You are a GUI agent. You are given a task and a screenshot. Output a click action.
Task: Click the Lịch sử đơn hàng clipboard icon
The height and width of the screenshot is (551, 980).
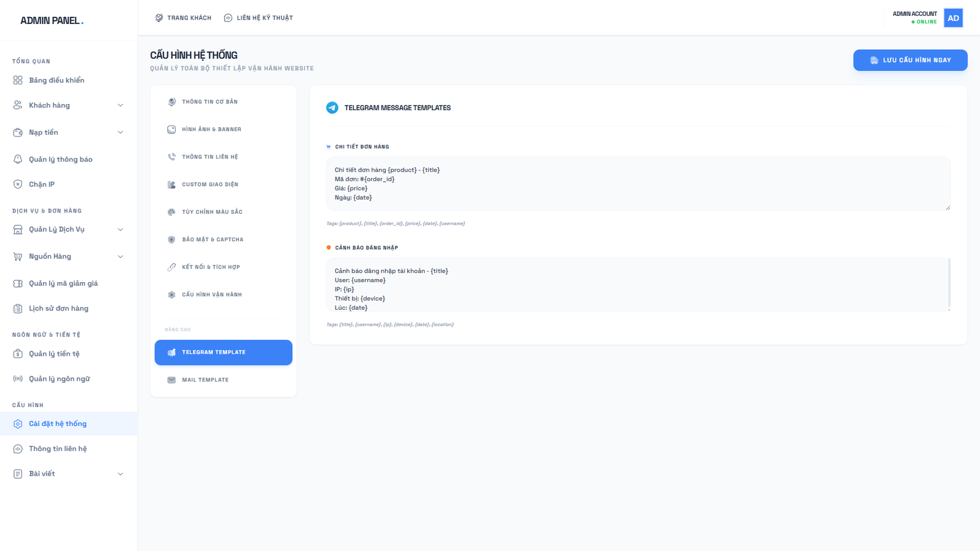[18, 309]
